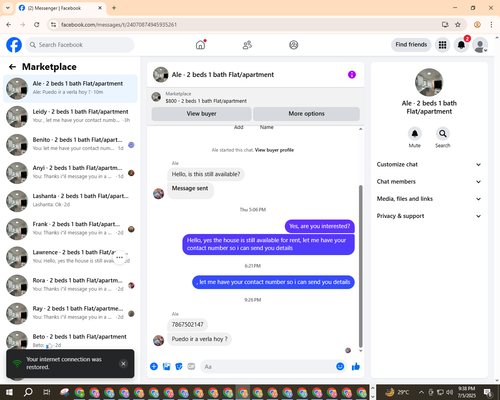The image size is (500, 400).
Task: Open the emoji picker
Action: 340,367
